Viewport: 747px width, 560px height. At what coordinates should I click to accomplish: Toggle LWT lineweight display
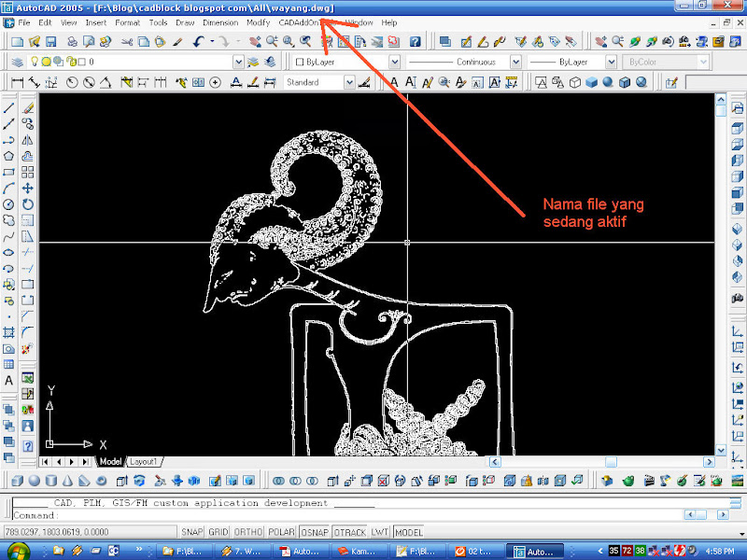[380, 532]
